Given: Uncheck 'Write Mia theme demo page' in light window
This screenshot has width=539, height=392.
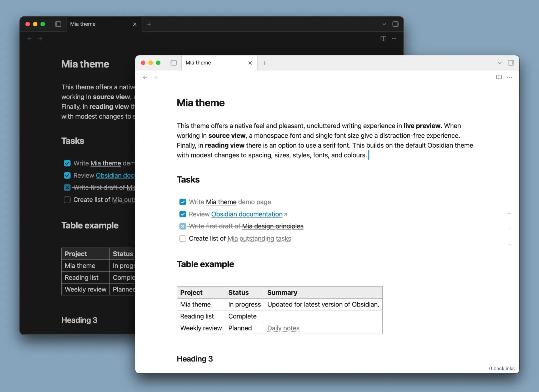Looking at the screenshot, I should pos(183,202).
